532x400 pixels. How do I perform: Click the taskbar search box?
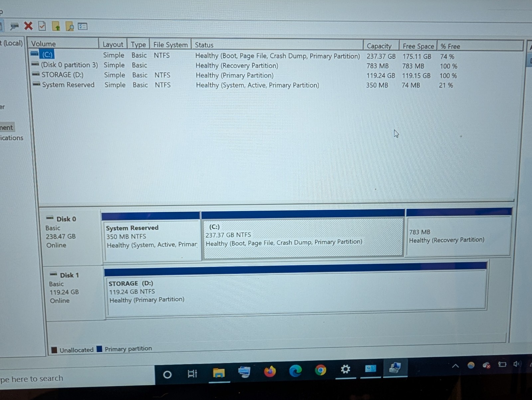coord(77,378)
